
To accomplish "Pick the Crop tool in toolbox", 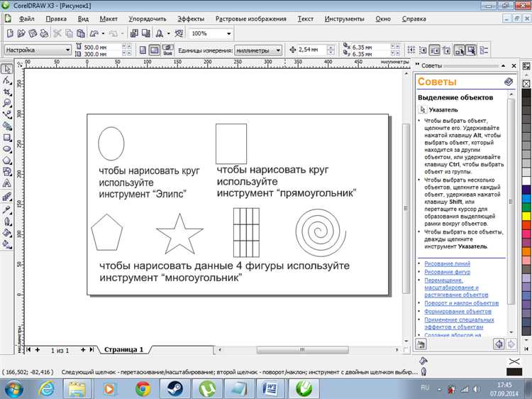I will pyautogui.click(x=6, y=92).
